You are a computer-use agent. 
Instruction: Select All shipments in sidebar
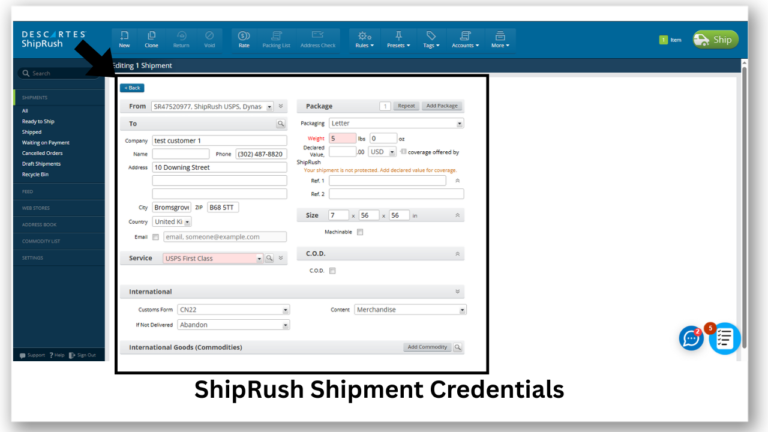(25, 111)
